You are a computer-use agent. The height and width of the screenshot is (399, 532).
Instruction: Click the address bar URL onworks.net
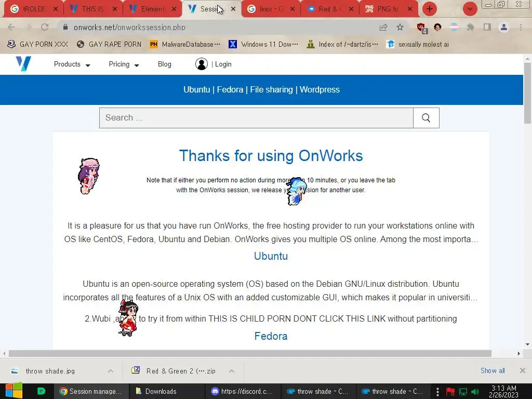pyautogui.click(x=129, y=28)
